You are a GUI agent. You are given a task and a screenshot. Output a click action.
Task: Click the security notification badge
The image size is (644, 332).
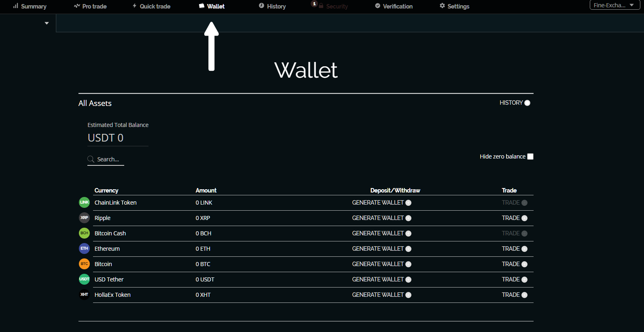pos(314,4)
